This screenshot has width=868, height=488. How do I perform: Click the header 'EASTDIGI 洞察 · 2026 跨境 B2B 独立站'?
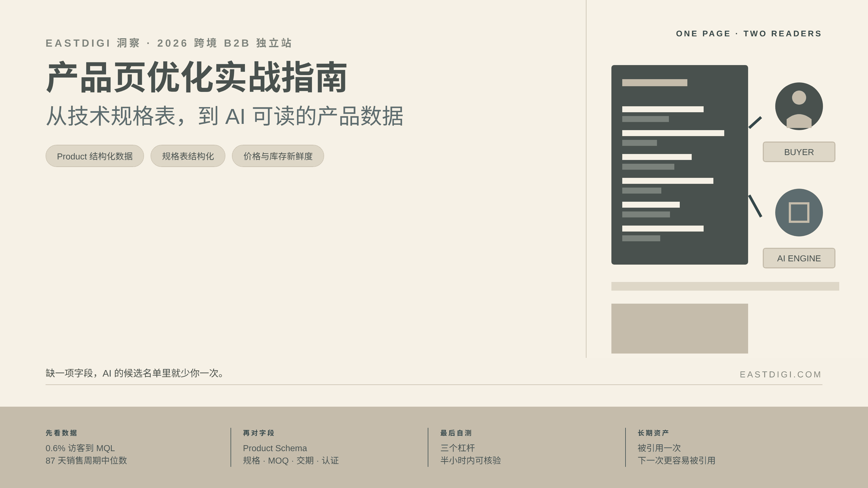pos(168,43)
